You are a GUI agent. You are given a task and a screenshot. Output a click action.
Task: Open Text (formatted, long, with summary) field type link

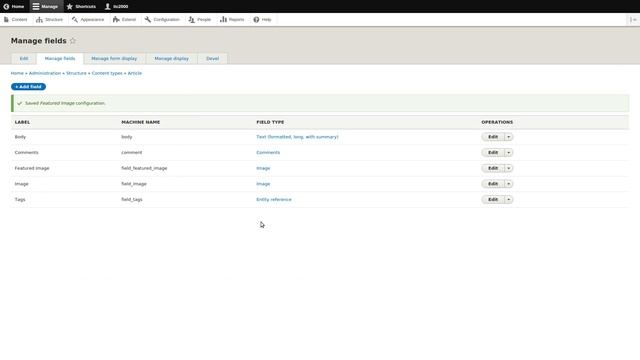[x=297, y=137]
